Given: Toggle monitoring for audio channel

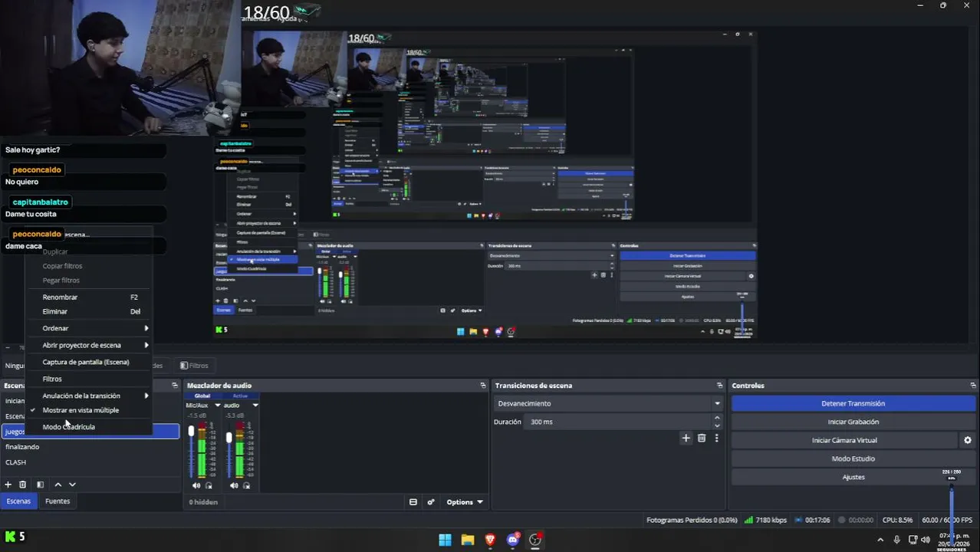Looking at the screenshot, I should point(246,485).
